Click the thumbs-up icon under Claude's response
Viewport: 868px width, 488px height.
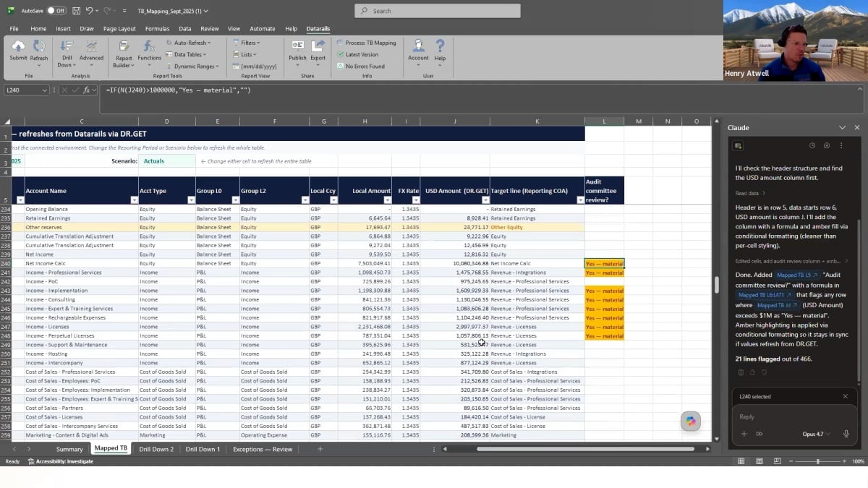pos(752,372)
